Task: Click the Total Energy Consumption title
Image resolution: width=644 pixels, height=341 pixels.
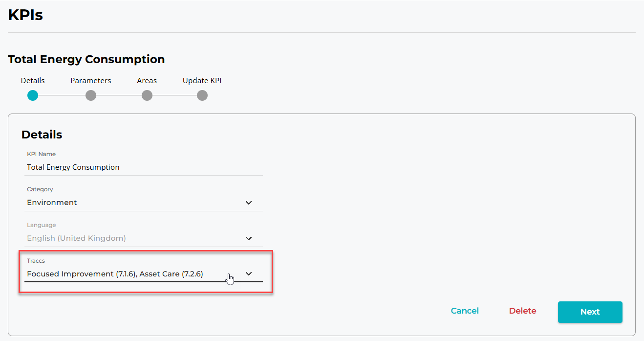Action: coord(86,60)
